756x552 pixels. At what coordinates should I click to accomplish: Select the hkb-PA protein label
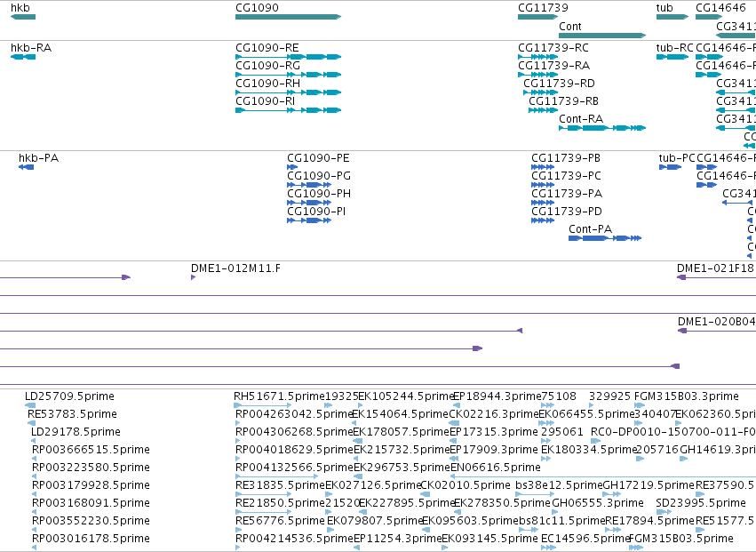tap(38, 158)
